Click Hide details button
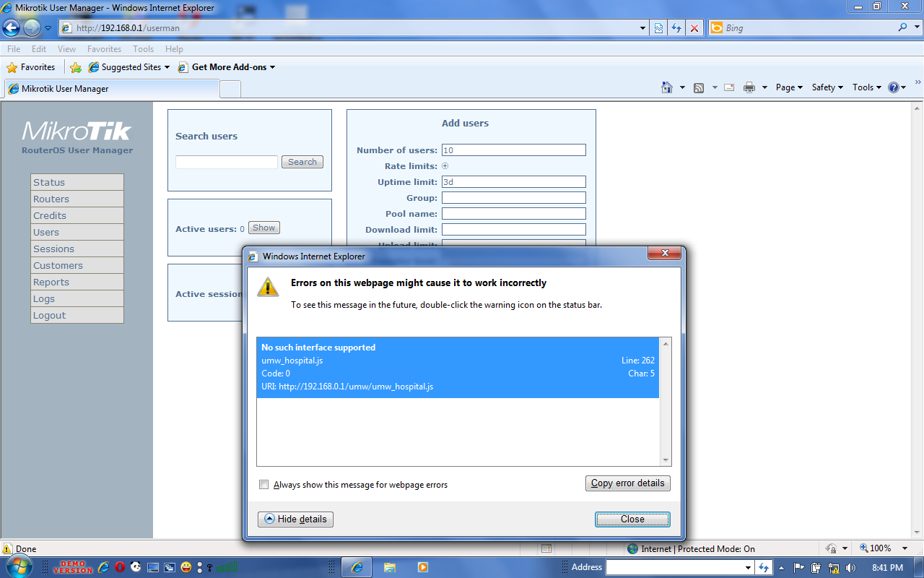Viewport: 924px width, 578px height. (x=295, y=519)
